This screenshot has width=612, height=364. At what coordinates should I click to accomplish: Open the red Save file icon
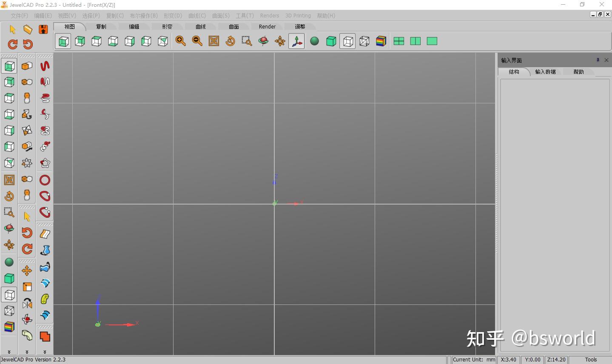(43, 28)
